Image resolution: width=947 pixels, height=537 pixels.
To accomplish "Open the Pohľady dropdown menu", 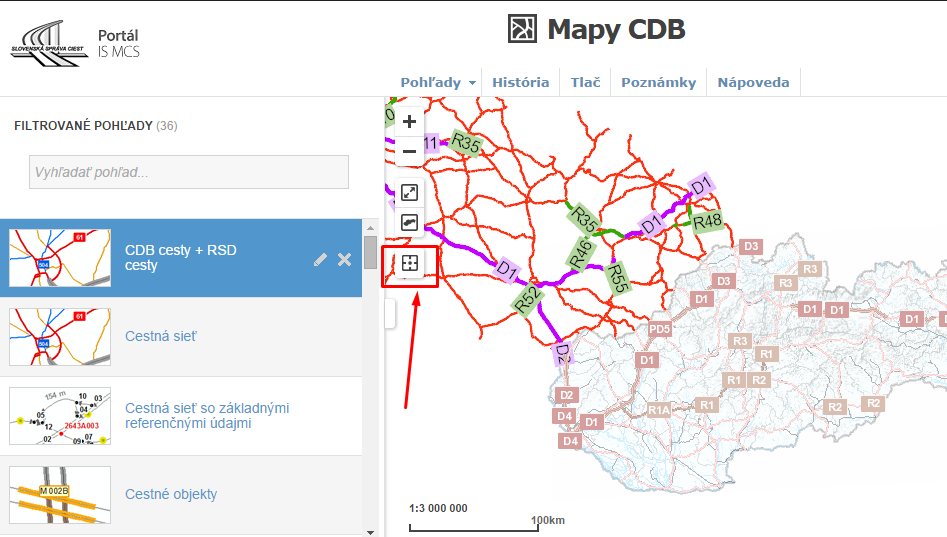I will click(x=438, y=83).
